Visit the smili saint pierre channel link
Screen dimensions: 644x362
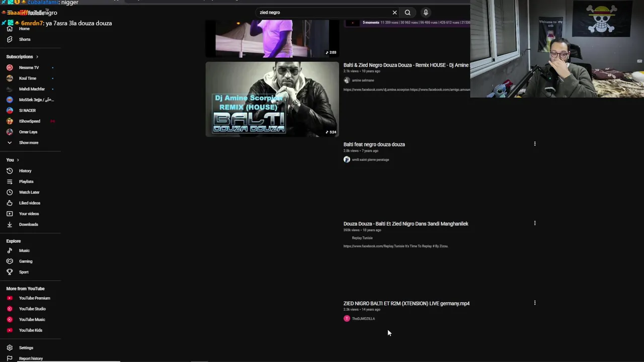tap(370, 160)
